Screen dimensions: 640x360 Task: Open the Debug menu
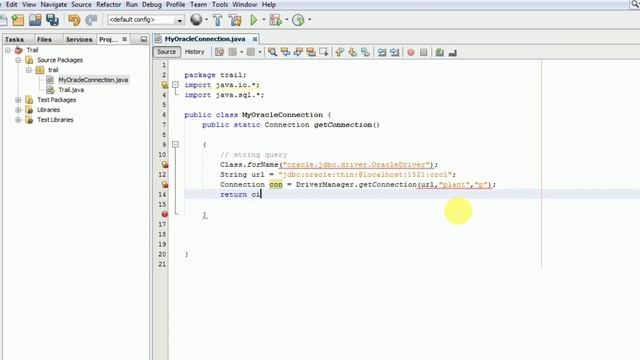coord(151,4)
